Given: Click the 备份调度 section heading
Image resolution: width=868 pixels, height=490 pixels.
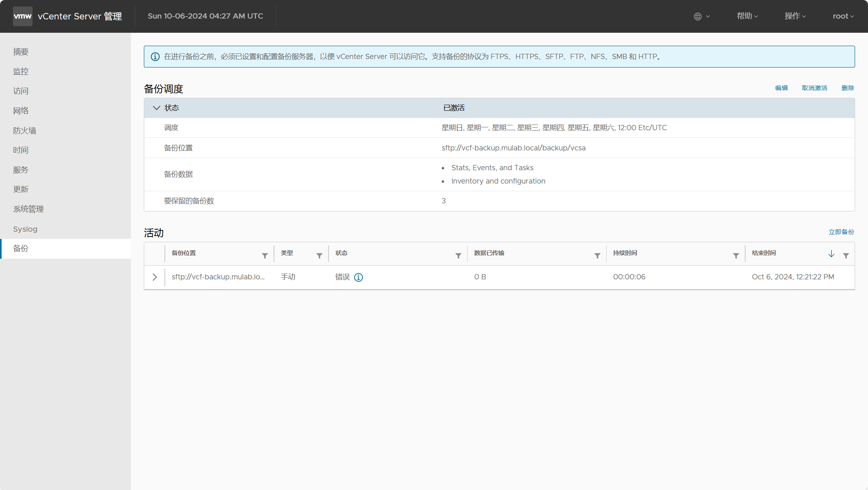Looking at the screenshot, I should point(164,89).
